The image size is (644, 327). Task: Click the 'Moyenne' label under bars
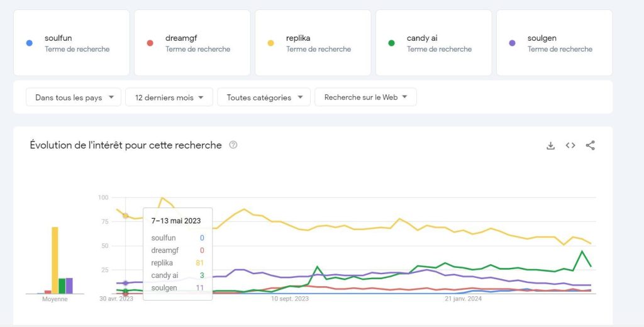pos(55,299)
